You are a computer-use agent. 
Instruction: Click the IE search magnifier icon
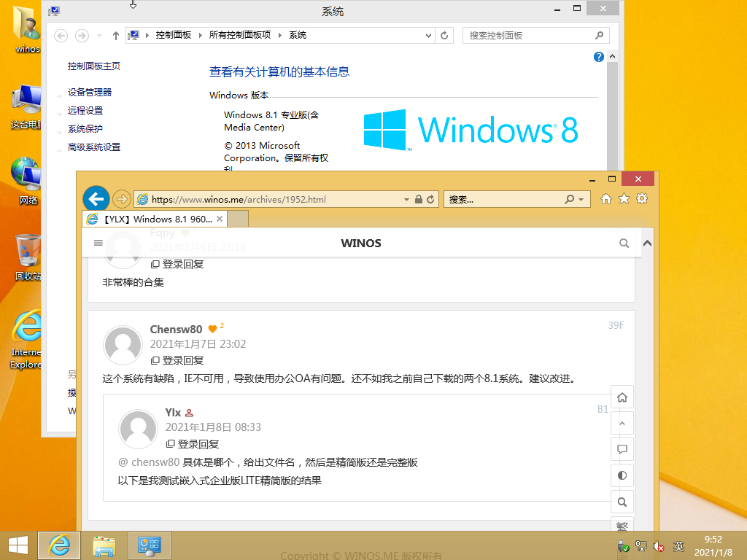(x=569, y=199)
